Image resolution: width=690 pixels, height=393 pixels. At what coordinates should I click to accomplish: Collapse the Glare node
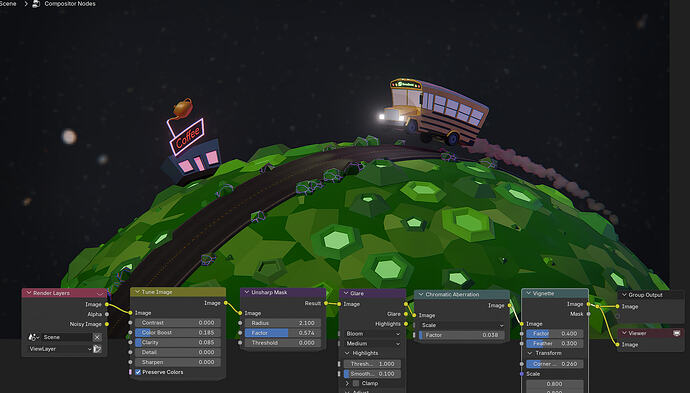click(346, 293)
